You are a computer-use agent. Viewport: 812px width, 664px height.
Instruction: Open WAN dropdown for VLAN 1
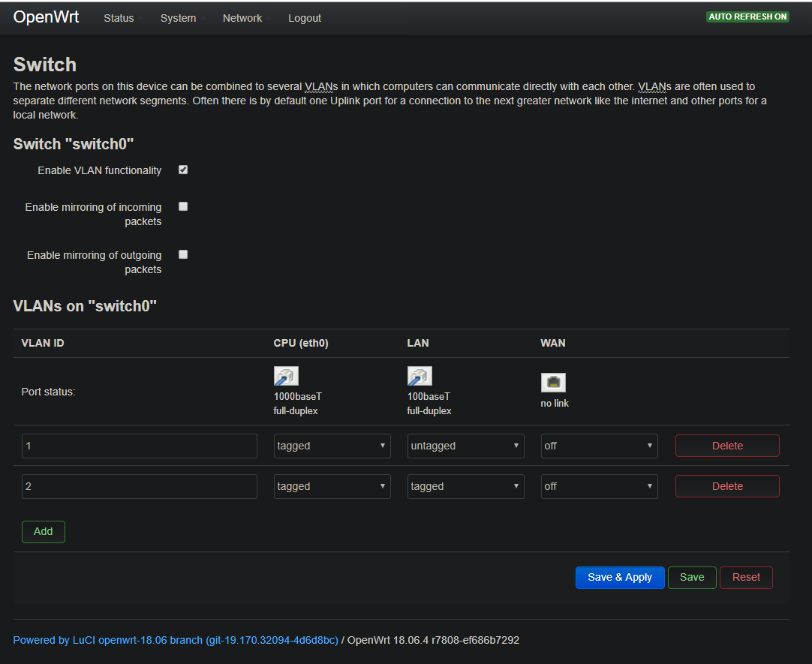[599, 446]
